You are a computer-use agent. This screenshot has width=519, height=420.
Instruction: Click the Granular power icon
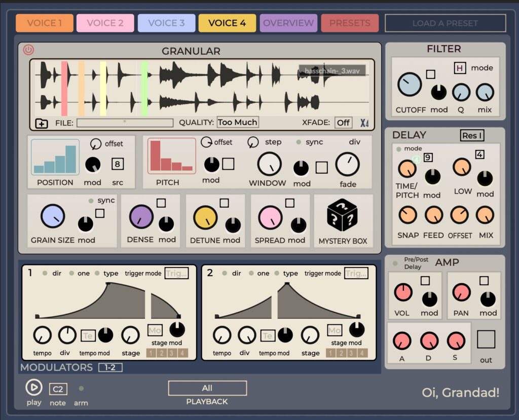pyautogui.click(x=28, y=50)
